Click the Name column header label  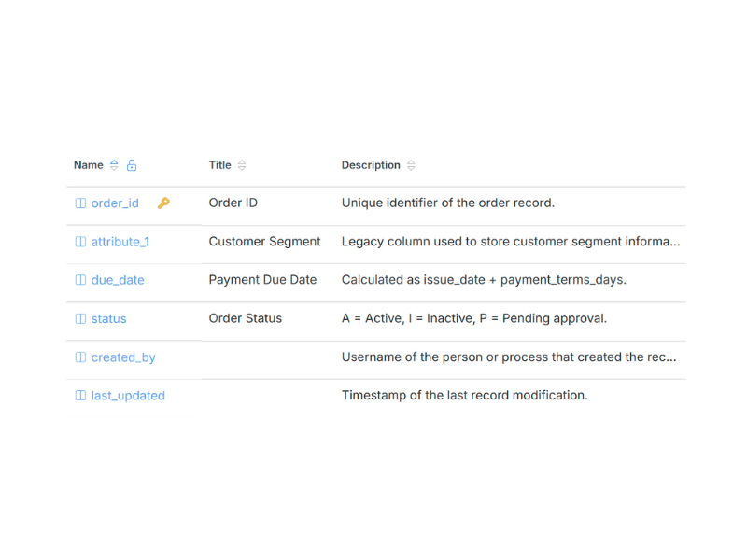click(87, 165)
